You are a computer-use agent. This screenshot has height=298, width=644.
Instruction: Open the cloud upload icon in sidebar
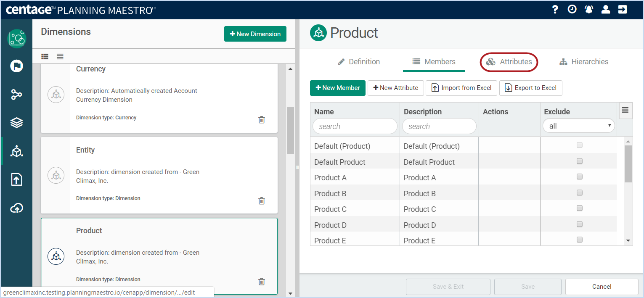tap(17, 208)
